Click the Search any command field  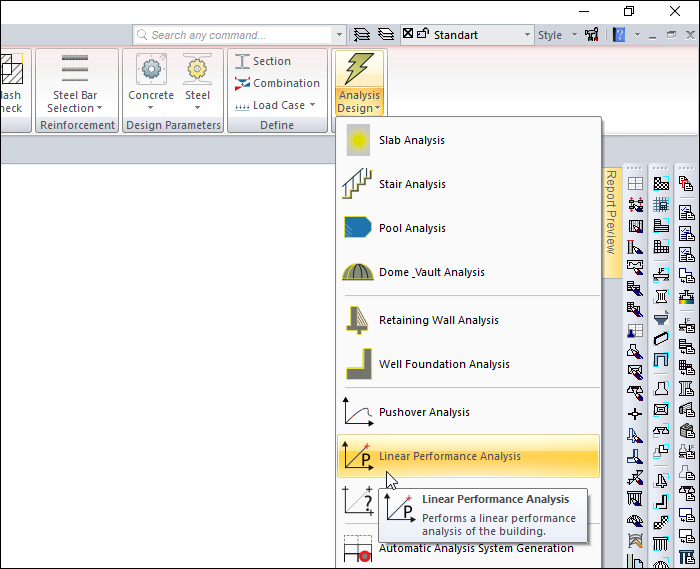click(x=237, y=35)
